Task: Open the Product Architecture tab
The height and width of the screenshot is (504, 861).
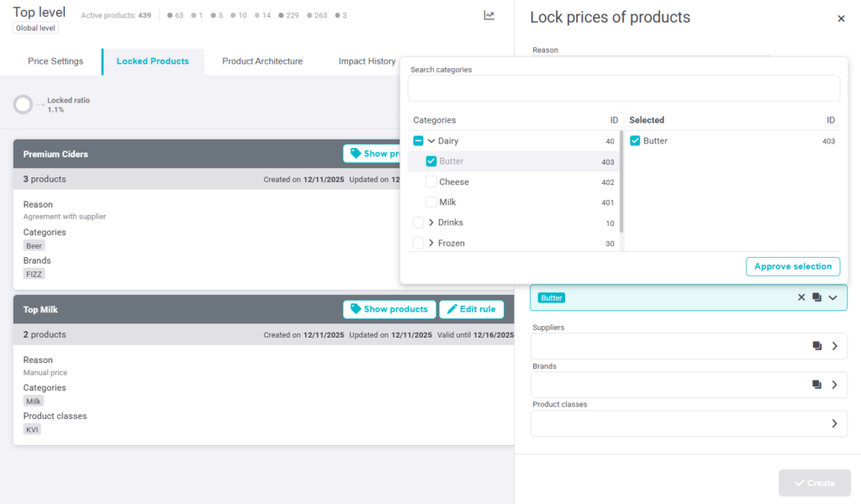Action: (x=262, y=61)
